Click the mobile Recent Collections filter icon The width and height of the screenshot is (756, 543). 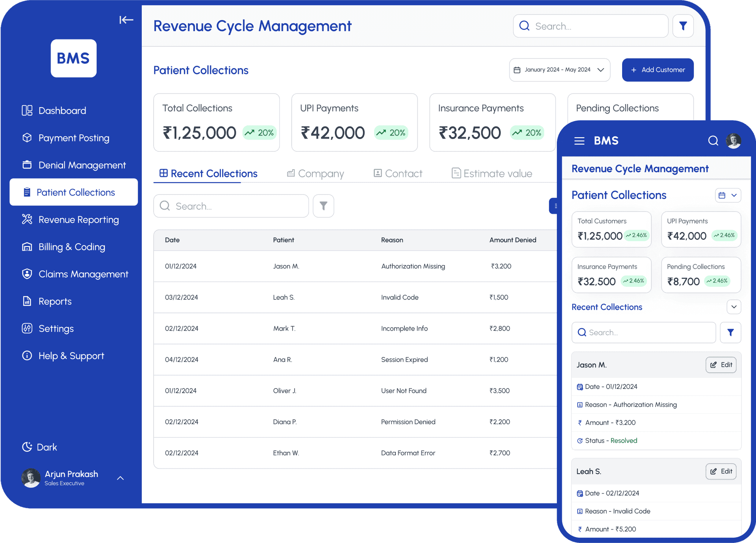730,333
